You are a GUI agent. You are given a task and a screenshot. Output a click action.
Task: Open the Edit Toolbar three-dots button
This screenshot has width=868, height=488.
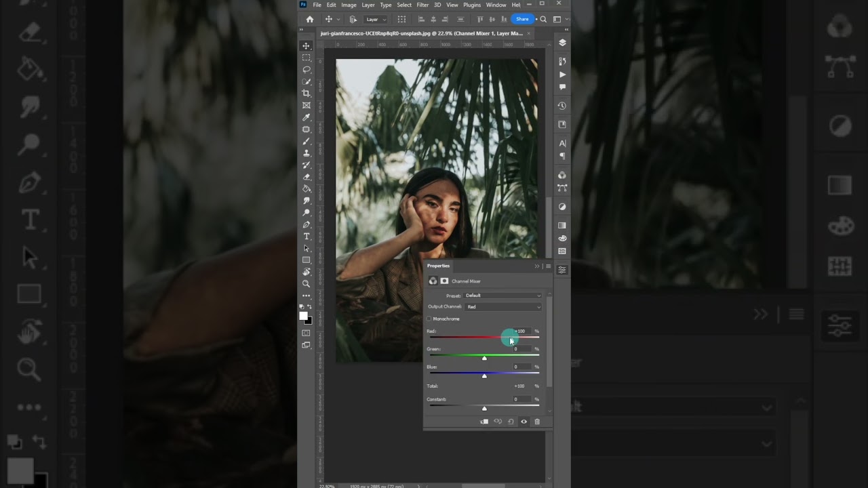[306, 296]
